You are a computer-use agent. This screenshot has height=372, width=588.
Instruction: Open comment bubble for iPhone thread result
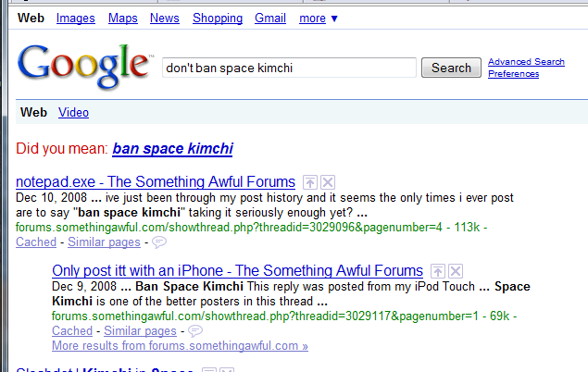[195, 330]
